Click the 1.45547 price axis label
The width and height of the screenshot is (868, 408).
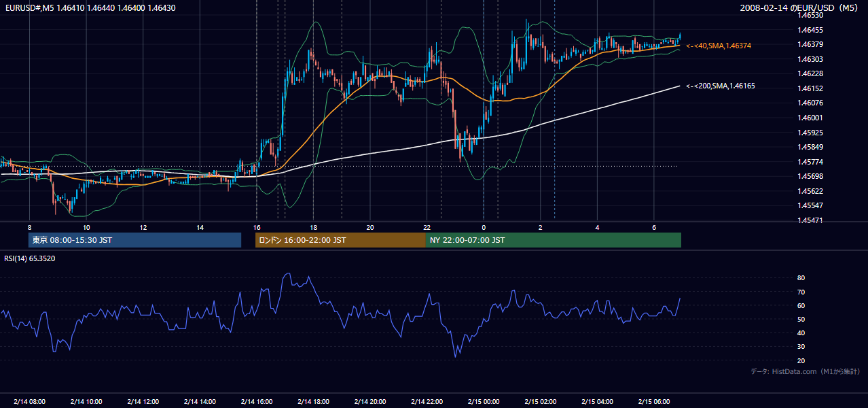tap(810, 205)
